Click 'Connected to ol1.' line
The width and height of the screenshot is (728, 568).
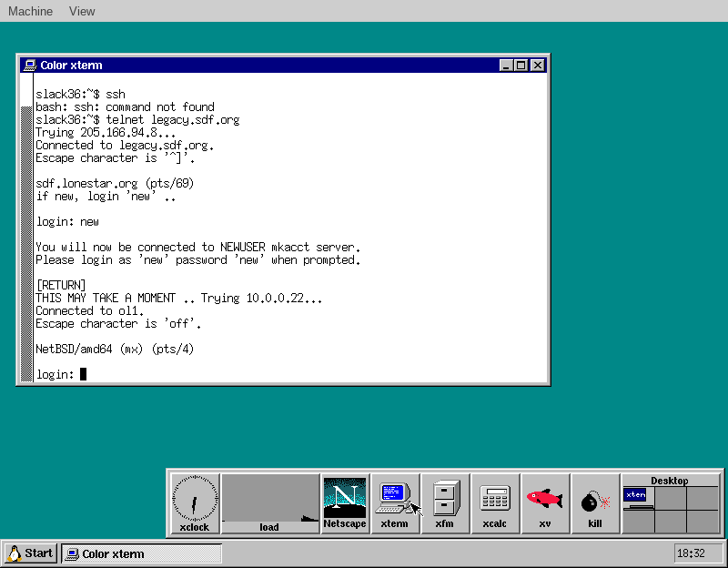point(89,310)
